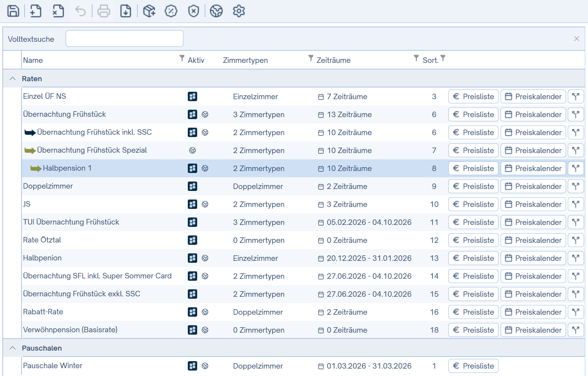Click the add package box icon
The height and width of the screenshot is (376, 588).
pyautogui.click(x=149, y=11)
